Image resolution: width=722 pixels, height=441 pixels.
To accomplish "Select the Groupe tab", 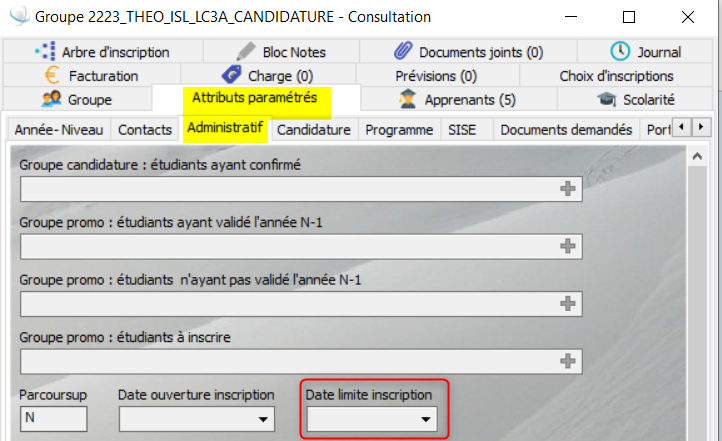I will click(x=77, y=99).
